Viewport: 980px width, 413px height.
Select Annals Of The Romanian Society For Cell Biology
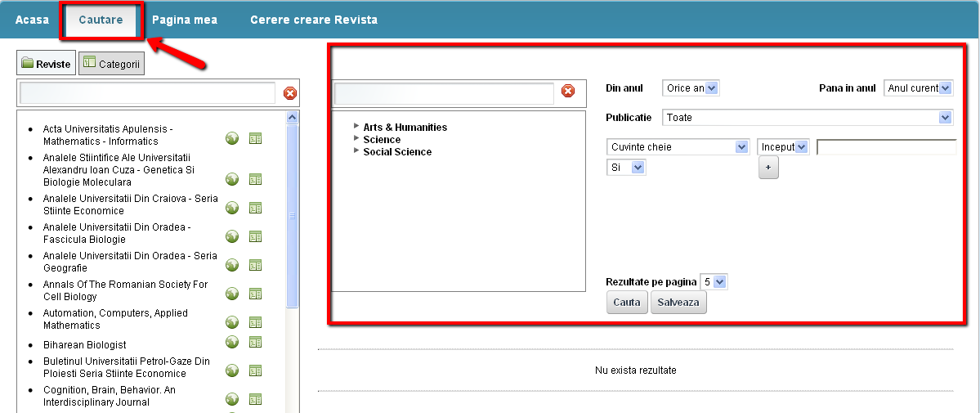point(125,290)
